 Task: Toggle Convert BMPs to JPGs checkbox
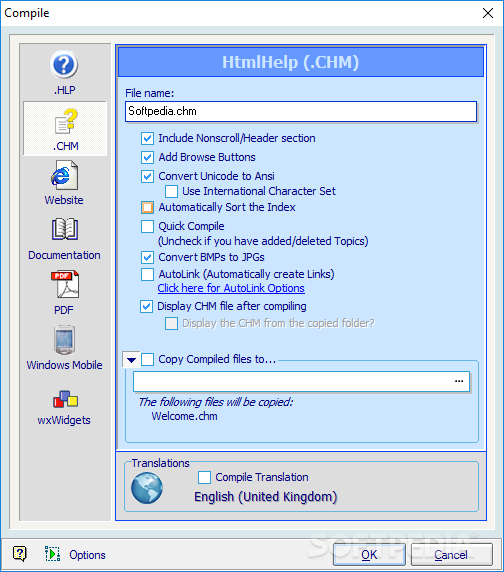click(x=147, y=257)
